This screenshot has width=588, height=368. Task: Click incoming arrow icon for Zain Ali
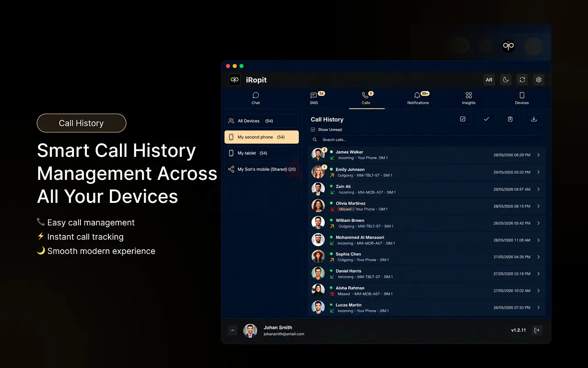click(332, 192)
